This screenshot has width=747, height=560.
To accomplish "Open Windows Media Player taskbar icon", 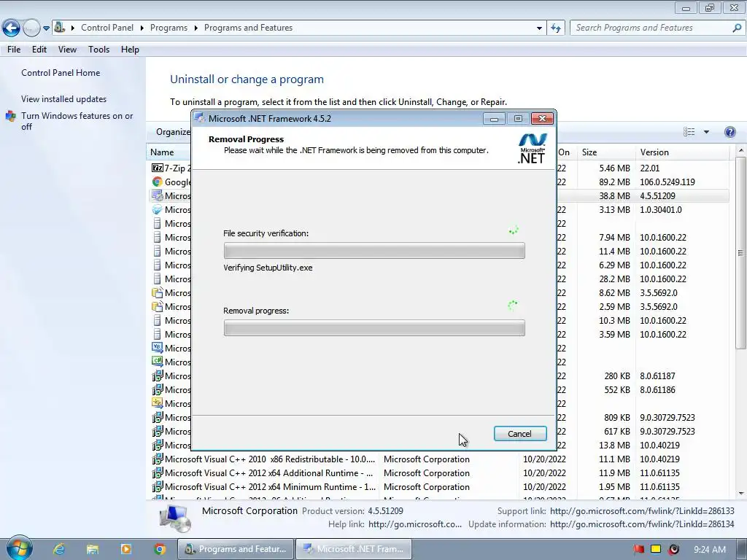I will 125,549.
